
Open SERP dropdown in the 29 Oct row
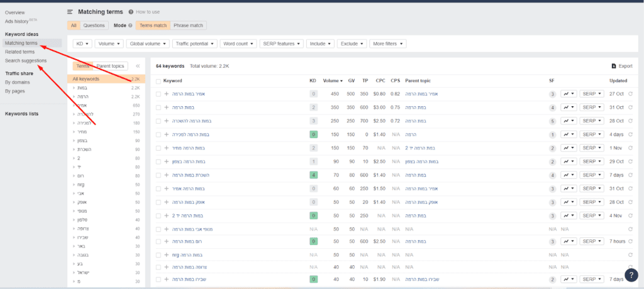click(592, 161)
